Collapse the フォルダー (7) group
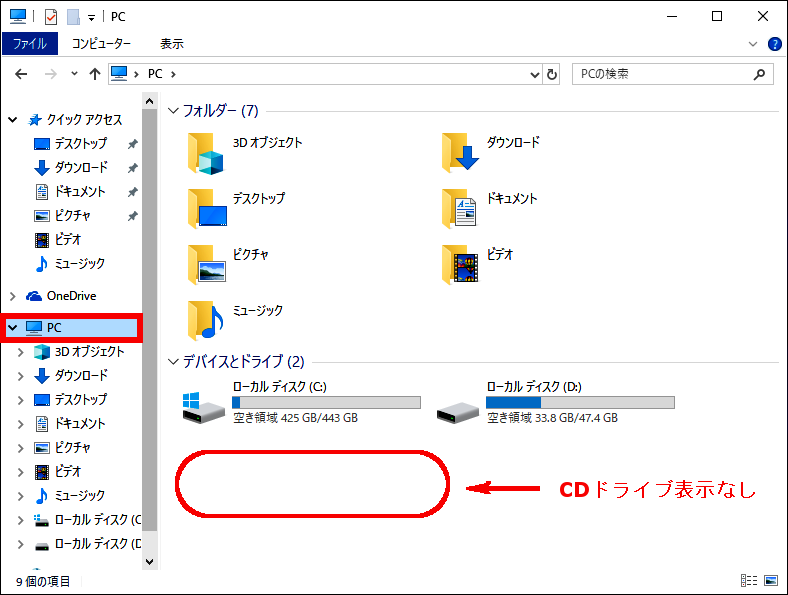 pyautogui.click(x=173, y=111)
